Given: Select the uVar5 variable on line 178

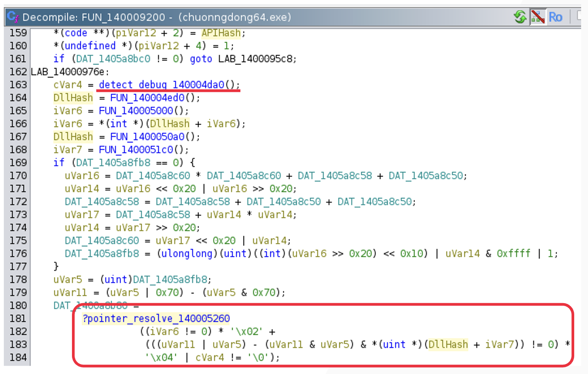Looking at the screenshot, I should [x=68, y=279].
